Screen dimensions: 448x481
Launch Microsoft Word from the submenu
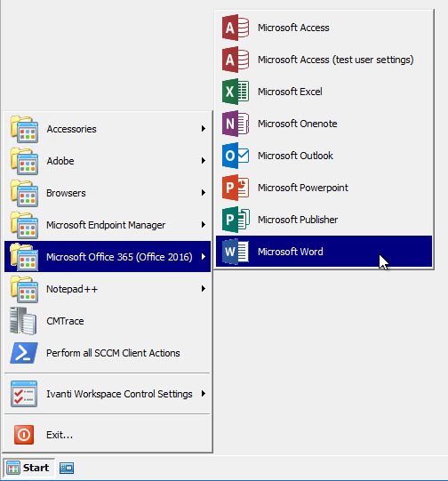pyautogui.click(x=324, y=252)
